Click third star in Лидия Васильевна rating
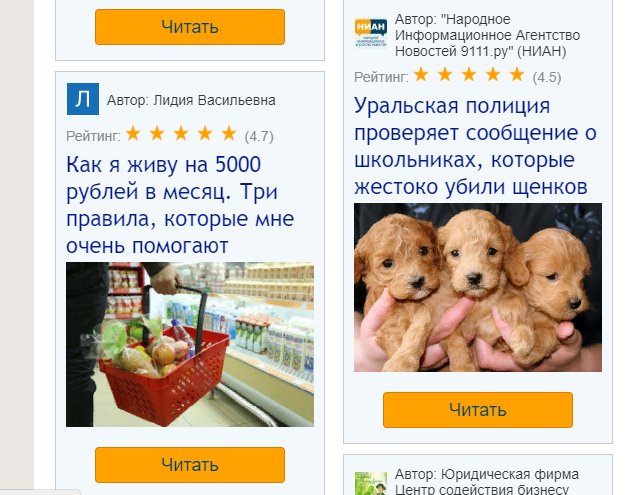Viewport: 631px width, 495px height. [x=181, y=133]
